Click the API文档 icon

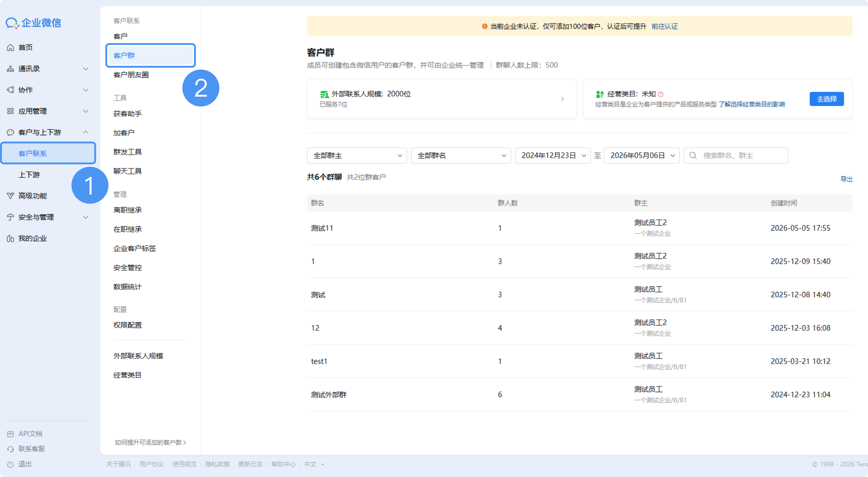pos(10,434)
